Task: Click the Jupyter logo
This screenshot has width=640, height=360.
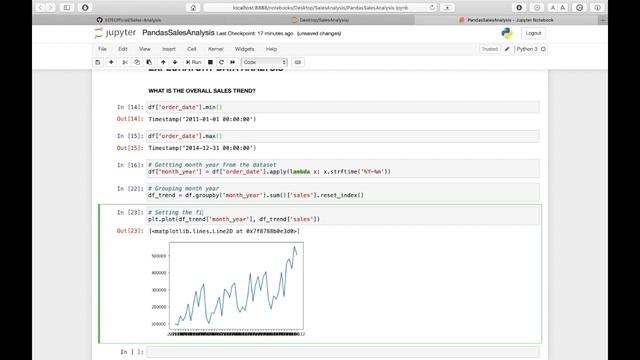Action: click(115, 33)
